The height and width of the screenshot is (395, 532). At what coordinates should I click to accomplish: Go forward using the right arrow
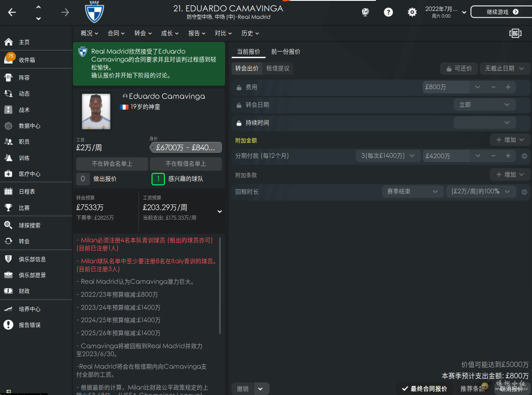click(65, 12)
